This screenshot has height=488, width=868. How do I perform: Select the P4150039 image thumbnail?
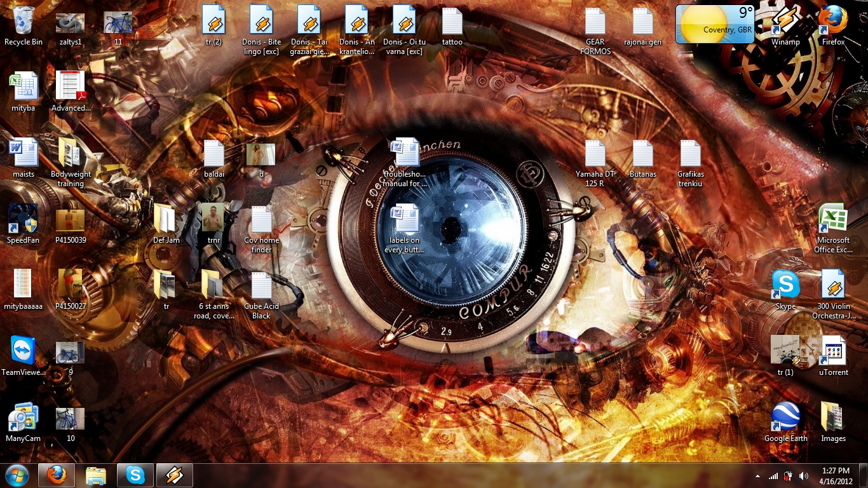(x=71, y=224)
